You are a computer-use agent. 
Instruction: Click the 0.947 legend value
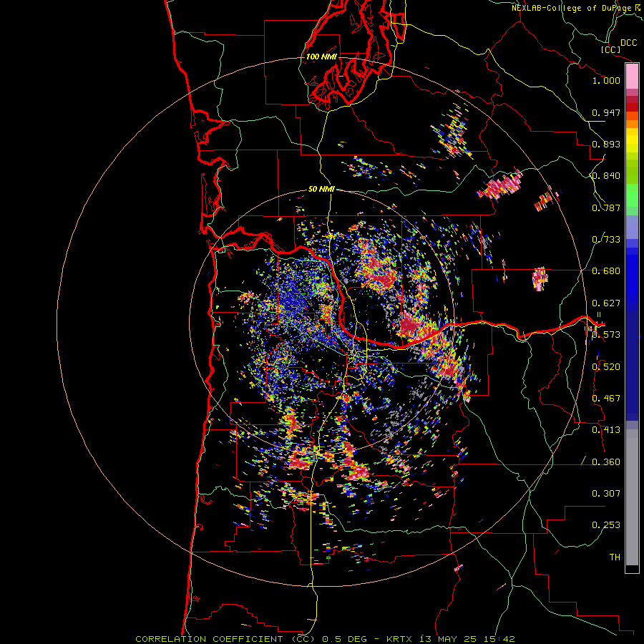(606, 112)
